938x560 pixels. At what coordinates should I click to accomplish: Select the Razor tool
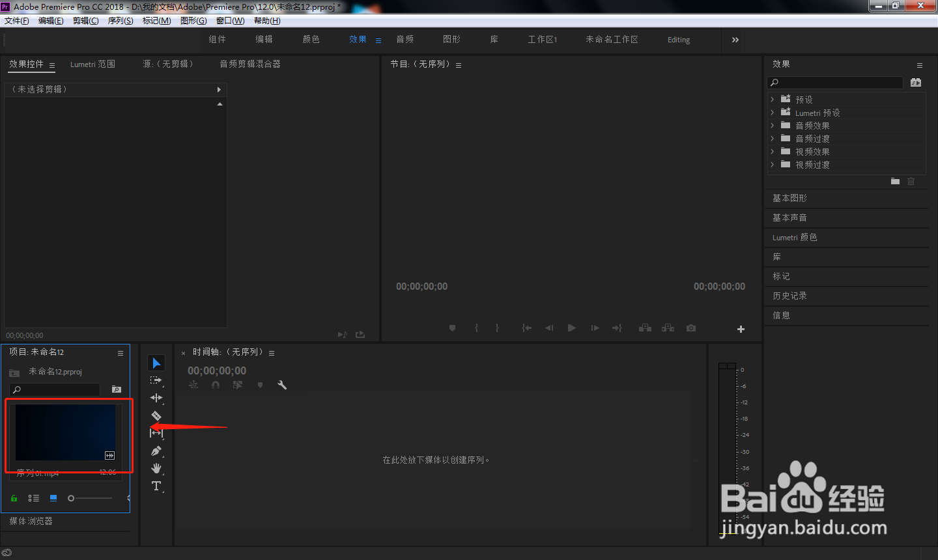[156, 415]
